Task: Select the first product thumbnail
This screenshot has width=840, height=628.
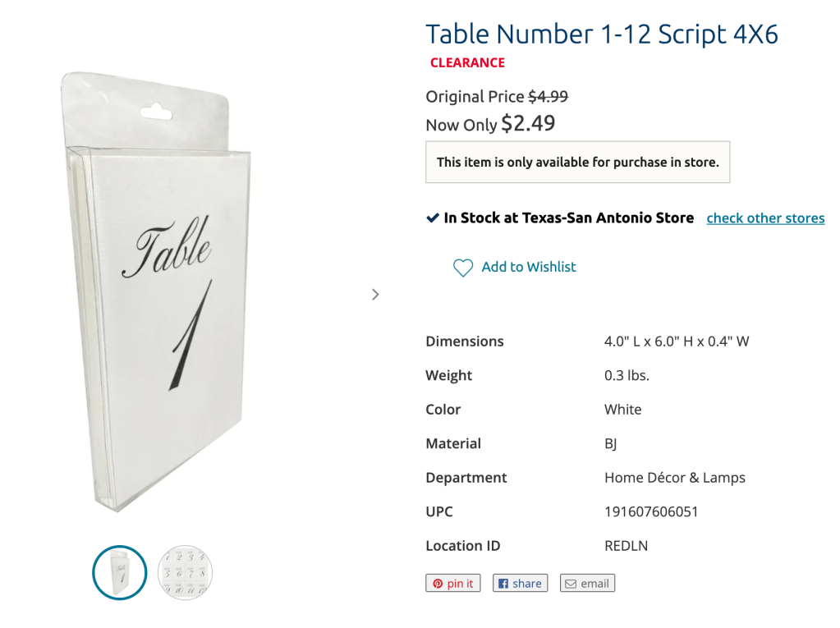Action: tap(120, 571)
